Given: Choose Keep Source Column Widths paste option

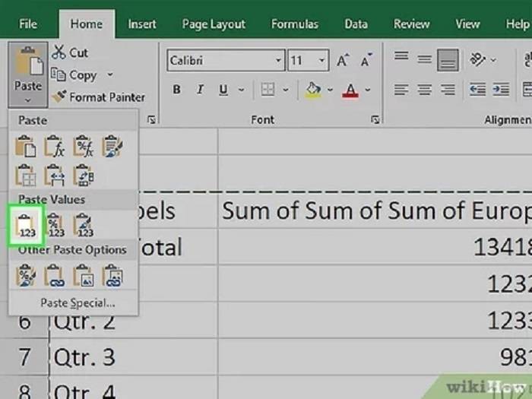Looking at the screenshot, I should coord(55,175).
